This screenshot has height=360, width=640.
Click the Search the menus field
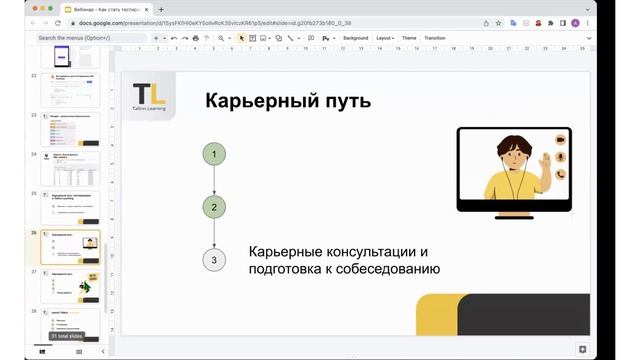click(x=91, y=38)
